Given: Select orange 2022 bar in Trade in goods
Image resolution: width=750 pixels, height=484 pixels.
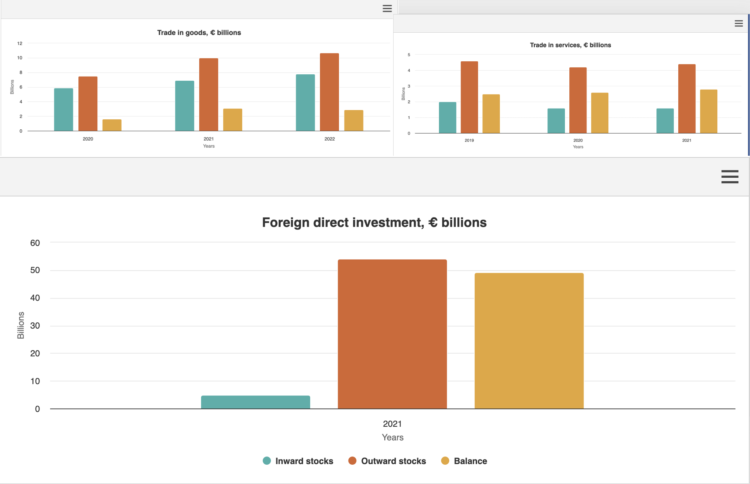Looking at the screenshot, I should pos(329,92).
